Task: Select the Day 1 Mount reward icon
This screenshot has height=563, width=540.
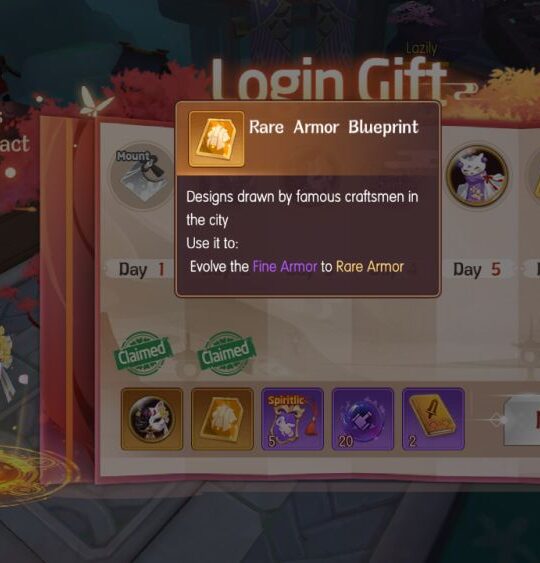Action: click(x=143, y=176)
